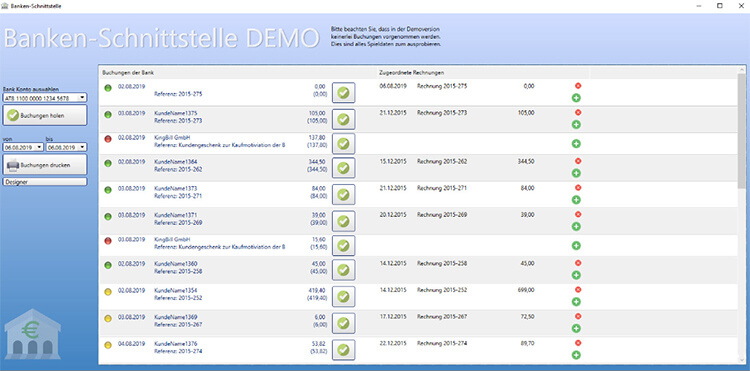Maximize the Banken-Schnittstelle window
This screenshot has height=371, width=750.
[x=719, y=6]
